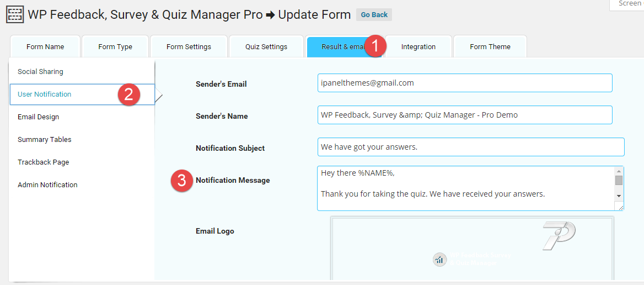
Task: Click the chart icon in Email Logo preview
Action: coord(439,260)
